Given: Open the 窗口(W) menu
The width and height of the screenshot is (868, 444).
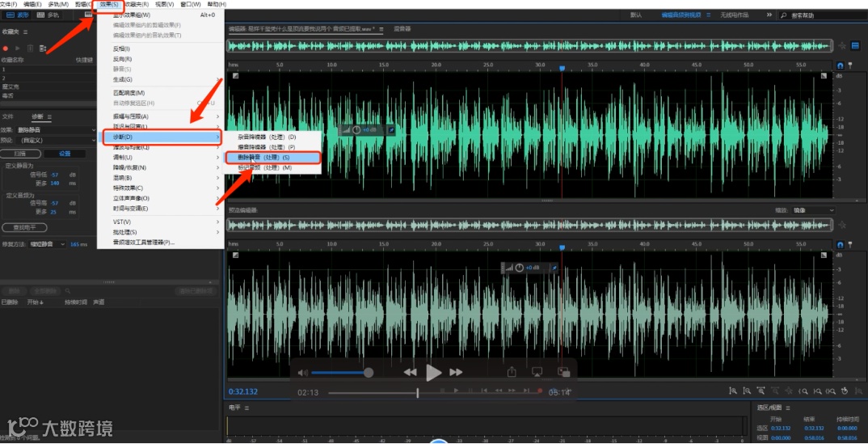Looking at the screenshot, I should point(191,4).
